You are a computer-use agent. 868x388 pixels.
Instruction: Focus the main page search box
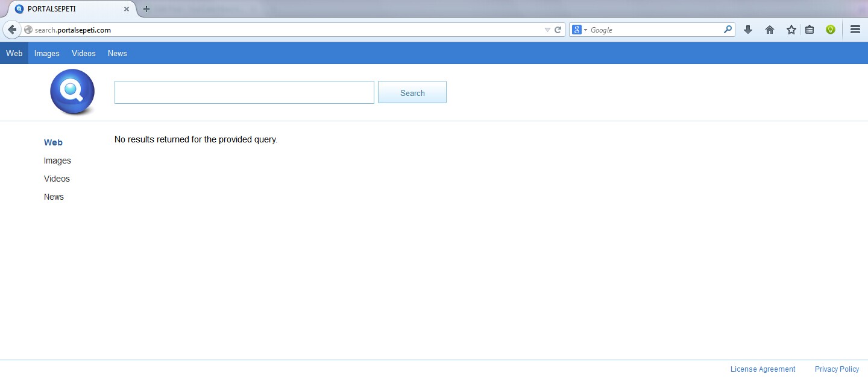click(x=244, y=92)
